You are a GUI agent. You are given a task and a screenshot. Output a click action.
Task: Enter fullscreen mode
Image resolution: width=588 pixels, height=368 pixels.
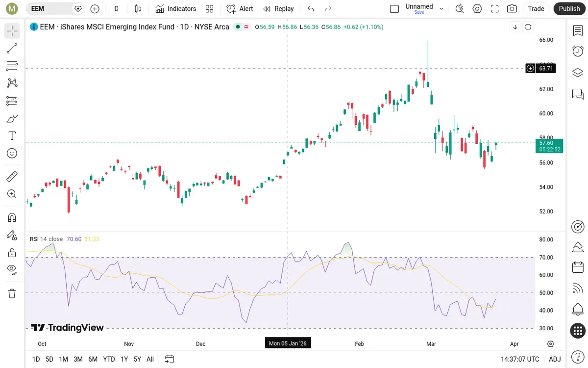point(495,9)
